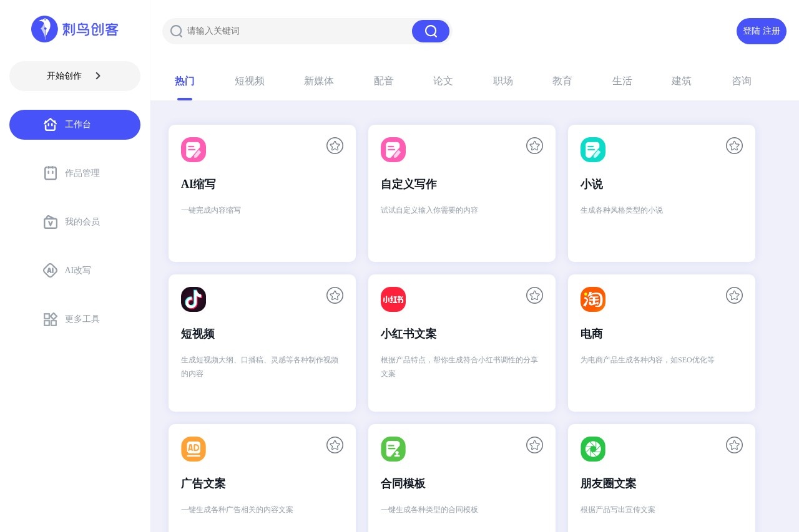This screenshot has width=799, height=532.
Task: Click the 刺鸟创客 logo
Action: [x=75, y=29]
